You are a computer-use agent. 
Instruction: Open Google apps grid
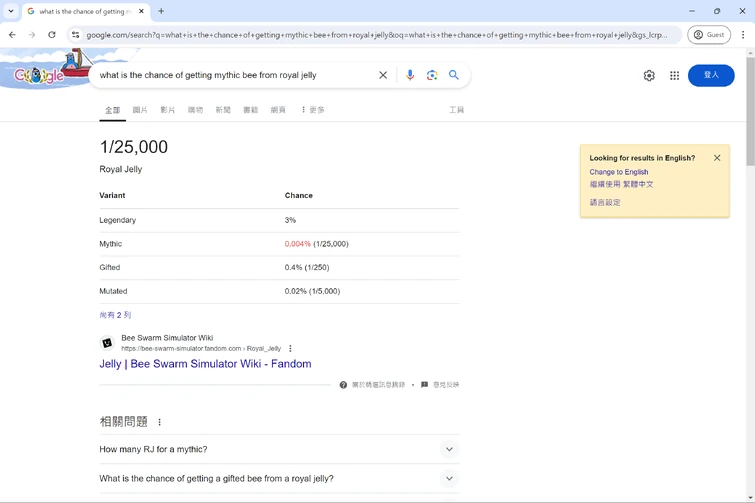pyautogui.click(x=675, y=76)
